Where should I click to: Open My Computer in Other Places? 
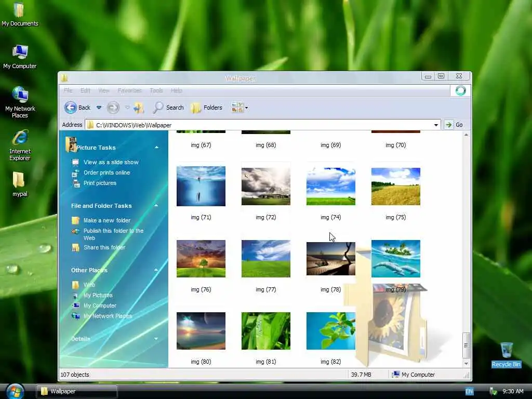click(100, 305)
